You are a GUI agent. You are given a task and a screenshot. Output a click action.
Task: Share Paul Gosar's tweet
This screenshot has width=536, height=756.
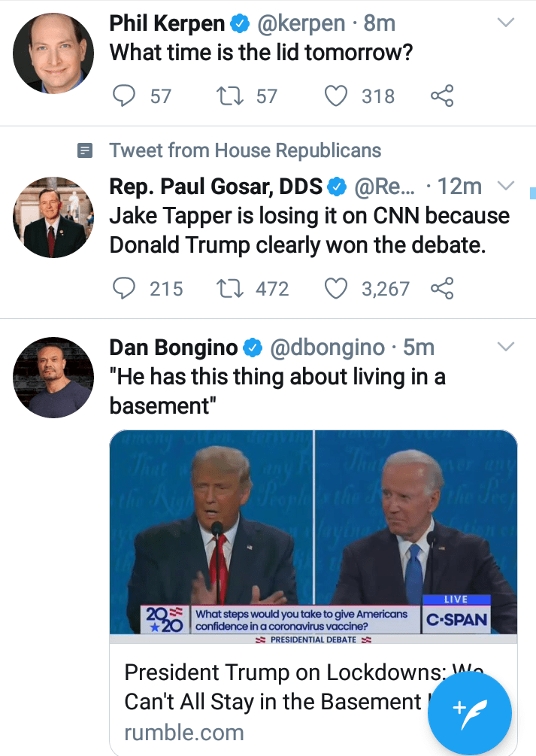pyautogui.click(x=442, y=288)
